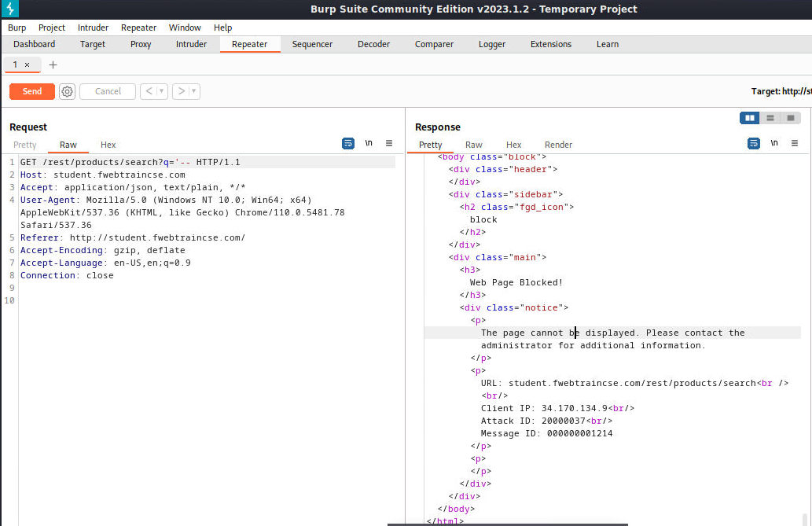Viewport: 812px width, 526px height.
Task: Select the Repeater tool tab
Action: point(250,44)
